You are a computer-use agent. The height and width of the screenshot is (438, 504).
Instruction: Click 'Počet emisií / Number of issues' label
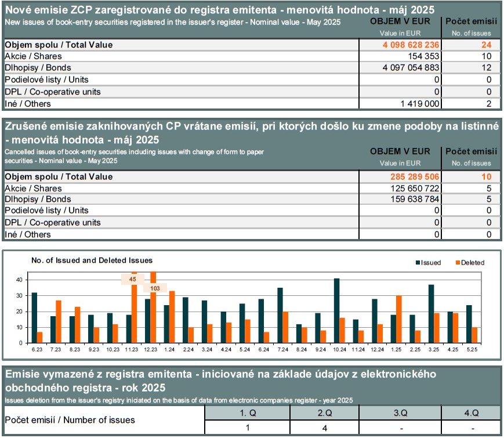point(70,419)
